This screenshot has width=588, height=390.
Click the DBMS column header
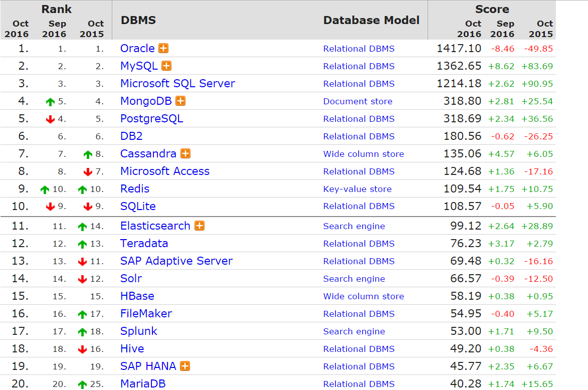[x=138, y=20]
